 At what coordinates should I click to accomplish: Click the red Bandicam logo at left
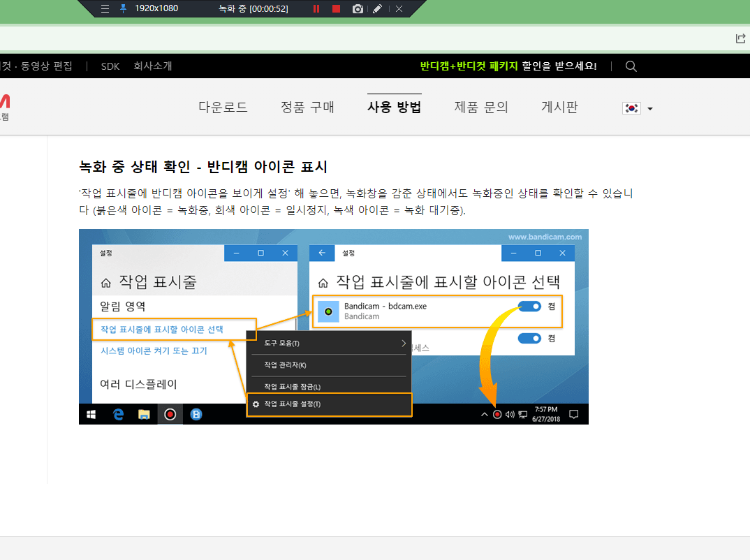[x=5, y=101]
